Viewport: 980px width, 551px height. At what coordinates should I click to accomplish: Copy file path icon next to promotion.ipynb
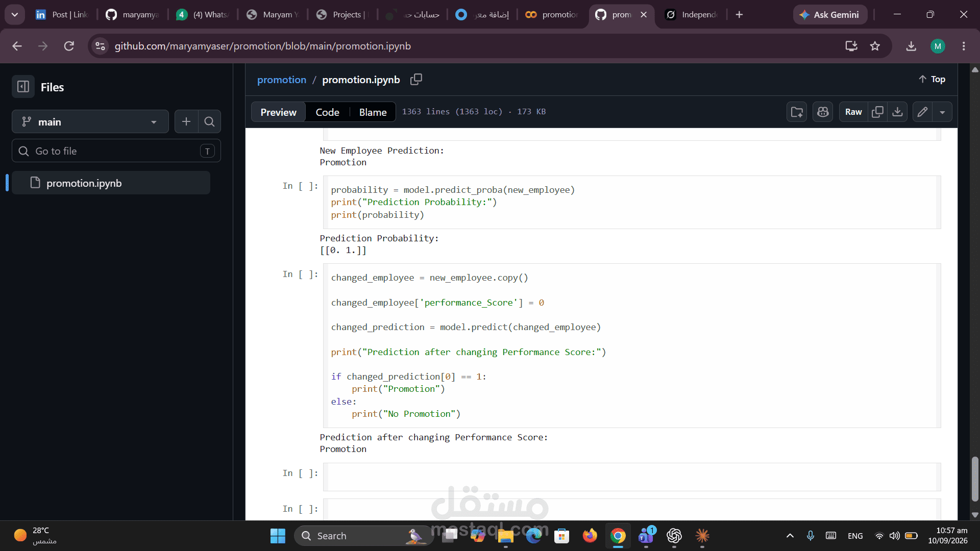[416, 80]
